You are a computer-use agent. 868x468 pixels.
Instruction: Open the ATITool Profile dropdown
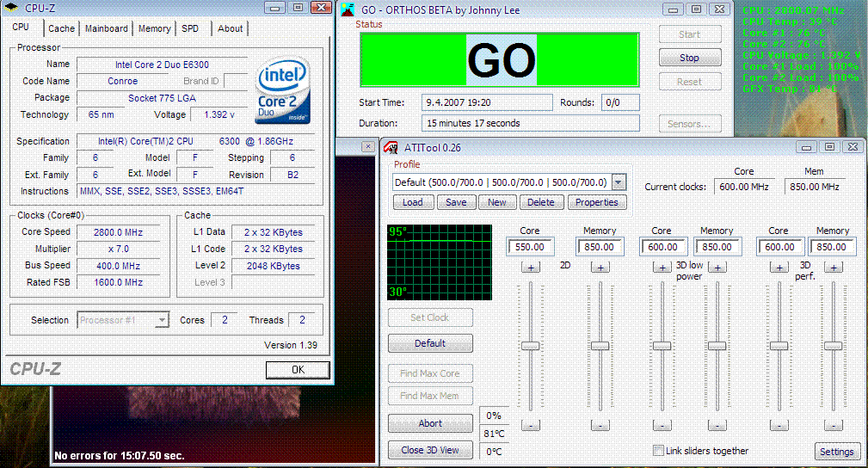click(x=619, y=182)
